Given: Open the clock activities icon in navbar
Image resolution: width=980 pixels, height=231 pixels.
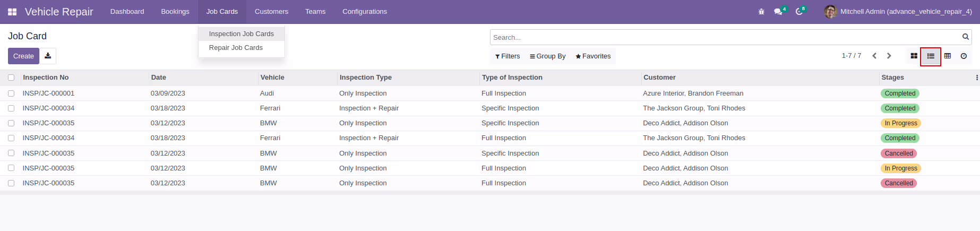Looking at the screenshot, I should [x=799, y=12].
